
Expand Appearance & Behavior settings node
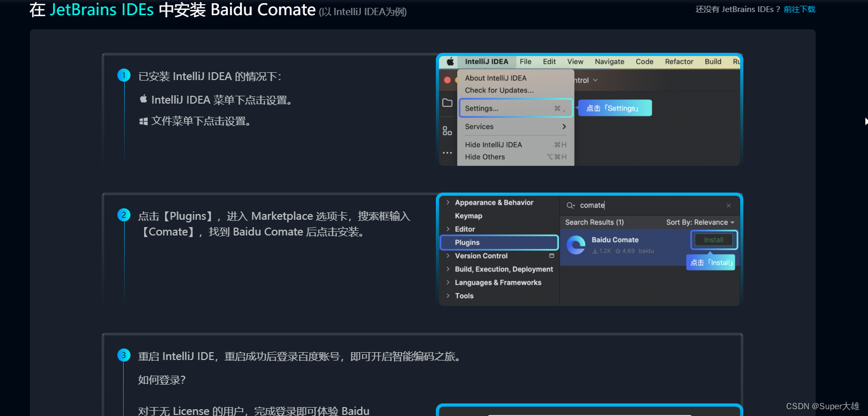448,203
